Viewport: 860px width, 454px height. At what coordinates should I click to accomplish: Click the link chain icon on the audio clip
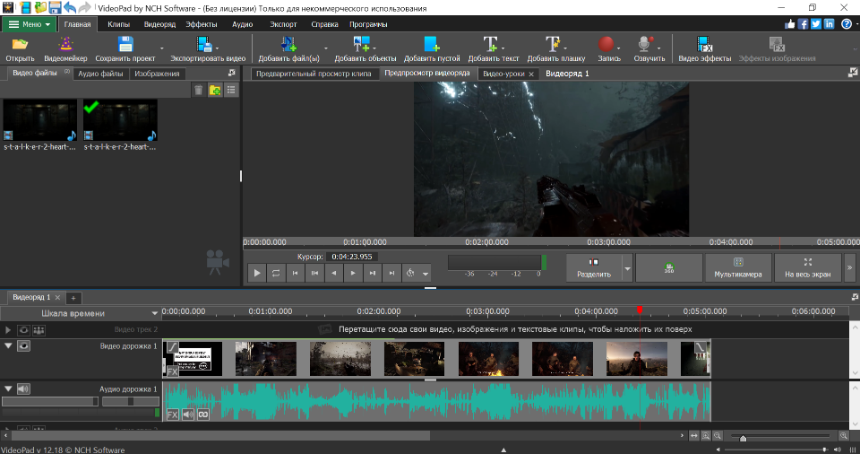pos(203,415)
